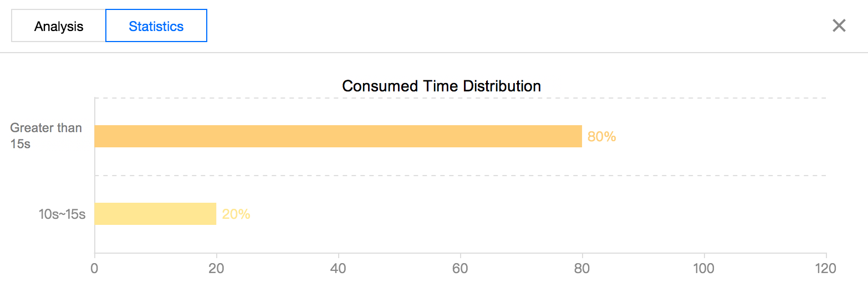Click the dashed line between the bars
This screenshot has height=298, width=868.
point(460,176)
